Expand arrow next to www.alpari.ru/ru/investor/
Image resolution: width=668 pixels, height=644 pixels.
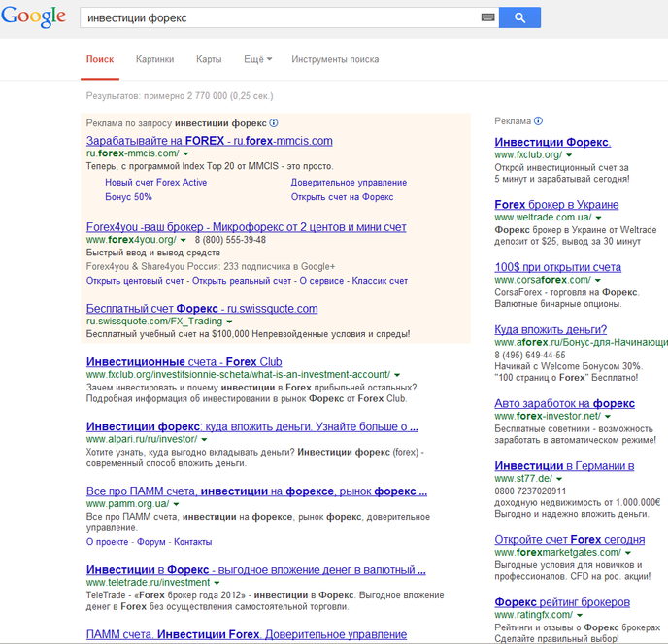[x=204, y=439]
